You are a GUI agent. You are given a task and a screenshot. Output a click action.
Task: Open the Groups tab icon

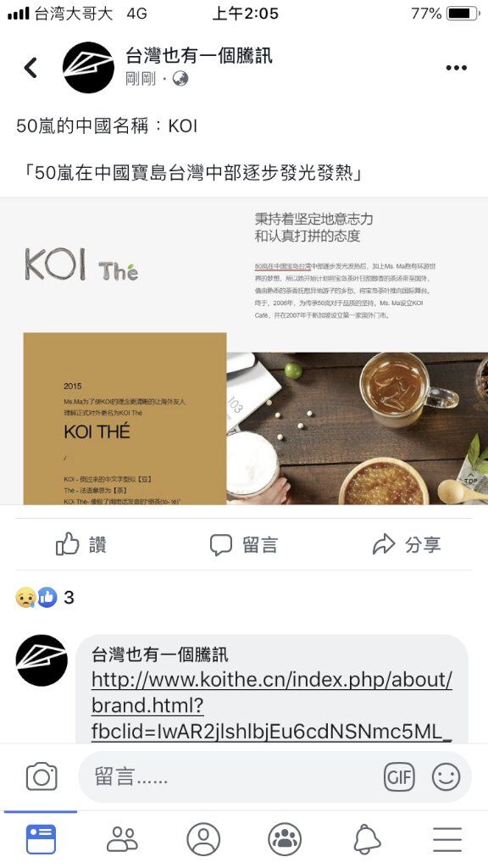[285, 839]
